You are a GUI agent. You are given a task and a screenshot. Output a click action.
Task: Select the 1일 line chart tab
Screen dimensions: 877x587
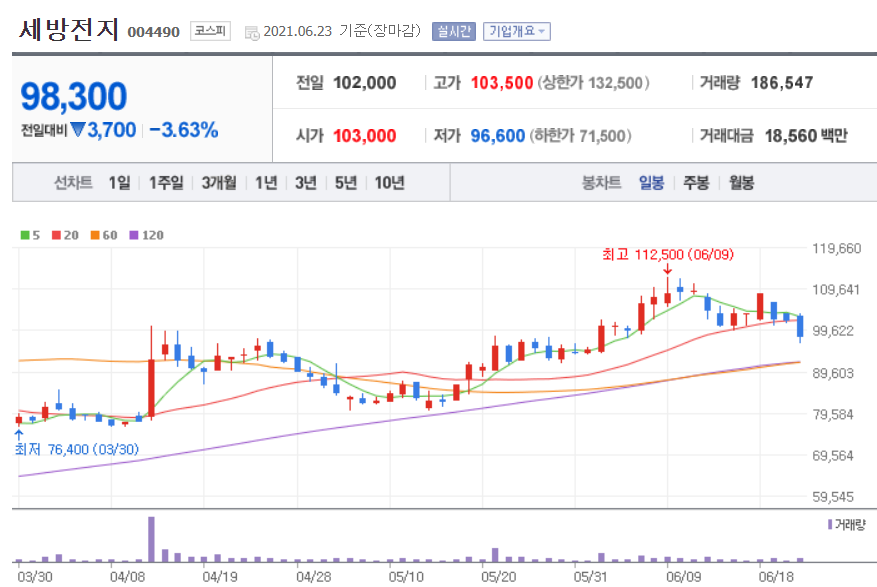click(119, 183)
